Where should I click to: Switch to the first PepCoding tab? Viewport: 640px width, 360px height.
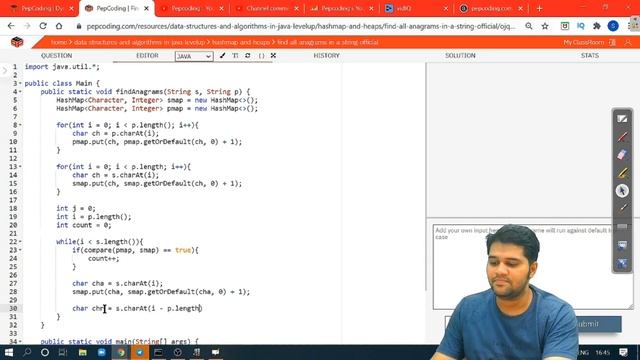tap(42, 8)
